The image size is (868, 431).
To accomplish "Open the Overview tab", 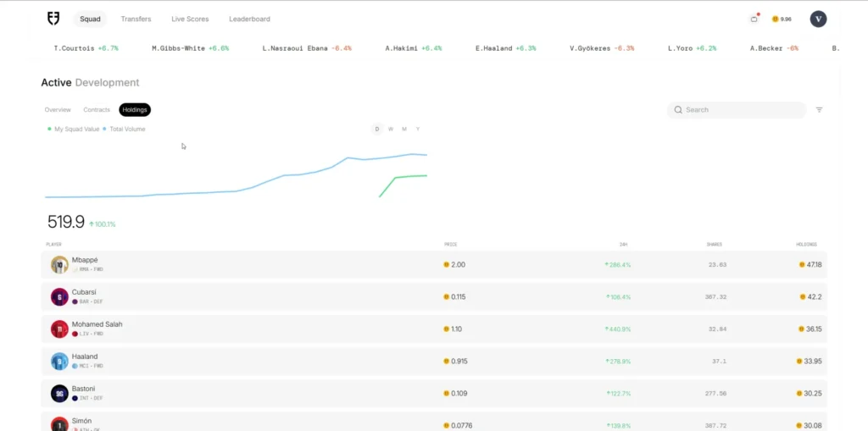I will (58, 110).
